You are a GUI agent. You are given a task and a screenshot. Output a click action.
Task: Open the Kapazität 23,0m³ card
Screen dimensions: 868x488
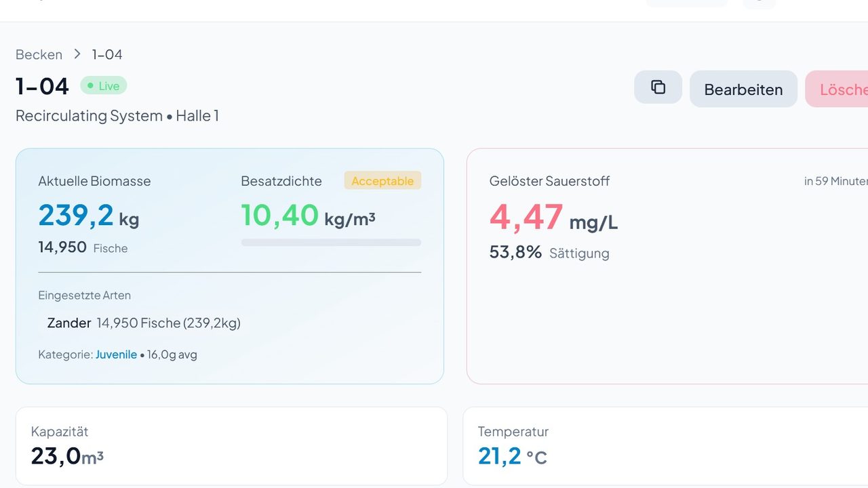(x=231, y=446)
